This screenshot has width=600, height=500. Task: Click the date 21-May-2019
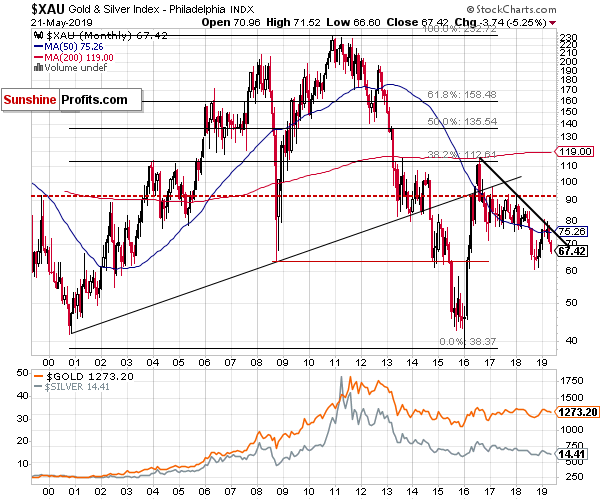coord(62,22)
